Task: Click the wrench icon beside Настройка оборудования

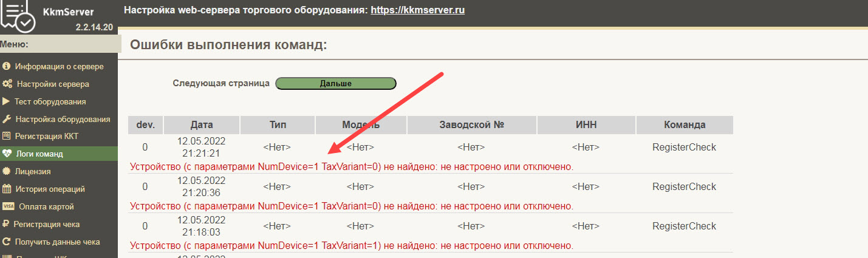Action: click(7, 119)
